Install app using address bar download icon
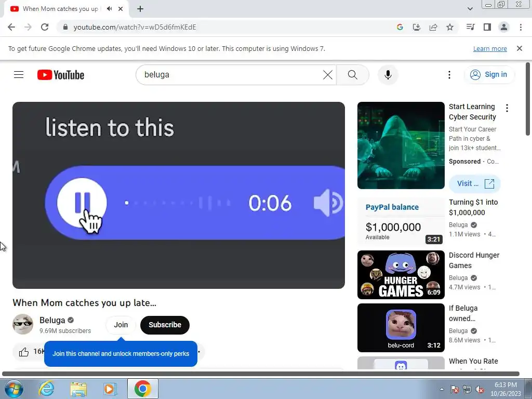 coord(416,27)
